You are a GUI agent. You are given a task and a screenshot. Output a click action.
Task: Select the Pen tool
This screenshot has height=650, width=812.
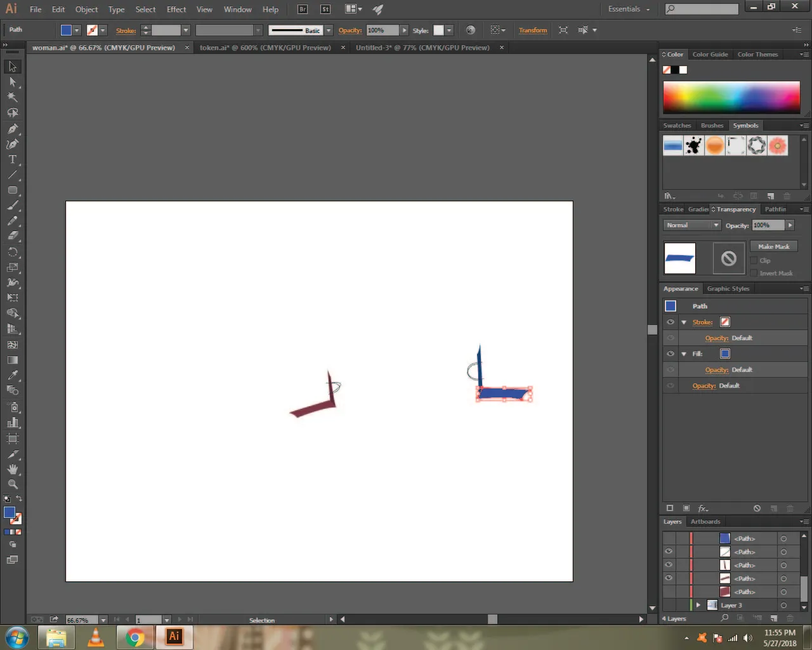(12, 128)
